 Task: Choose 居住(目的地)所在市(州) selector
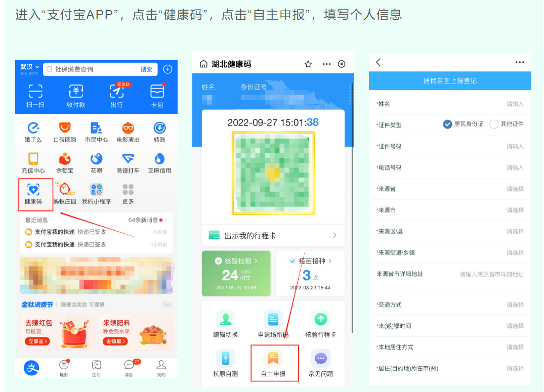coord(450,368)
